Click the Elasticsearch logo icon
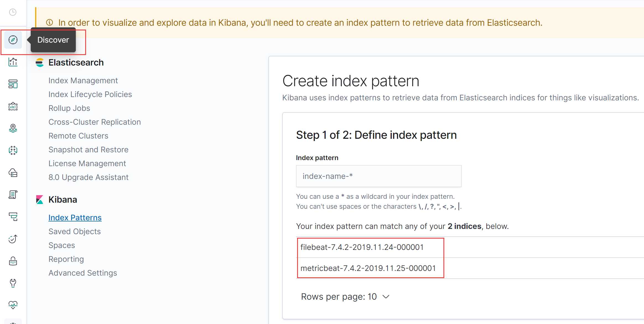The image size is (644, 324). [x=40, y=62]
